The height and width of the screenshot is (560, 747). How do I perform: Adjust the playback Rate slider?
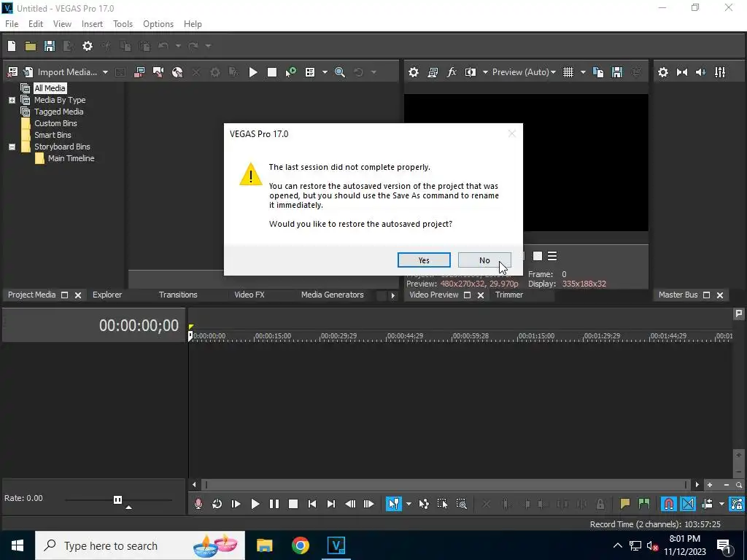(x=118, y=500)
